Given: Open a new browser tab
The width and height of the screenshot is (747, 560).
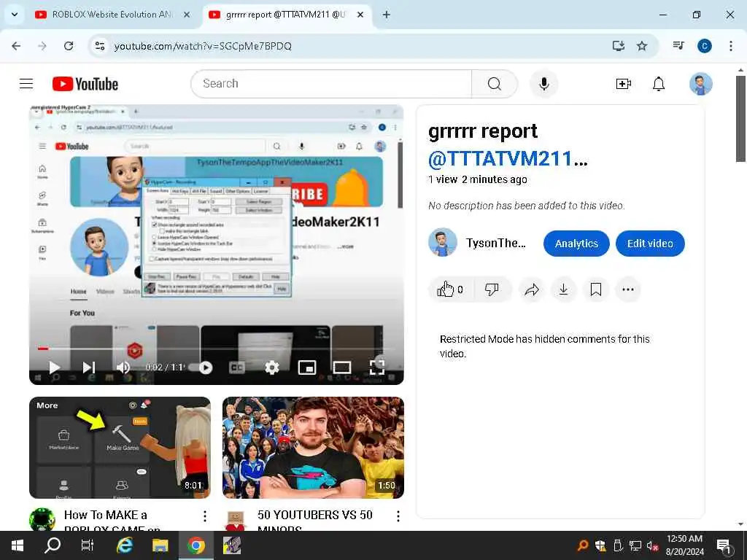Looking at the screenshot, I should [387, 15].
